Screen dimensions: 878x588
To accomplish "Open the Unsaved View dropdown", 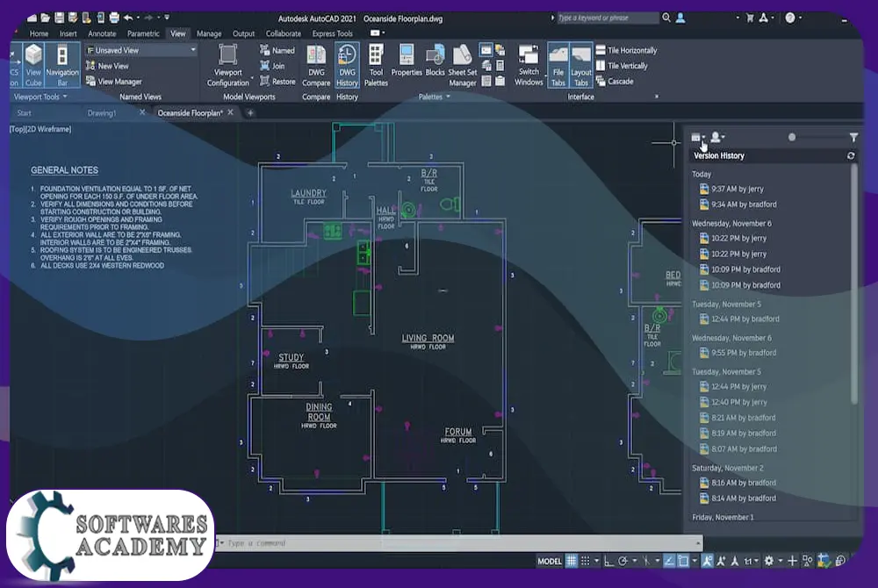I will click(141, 50).
